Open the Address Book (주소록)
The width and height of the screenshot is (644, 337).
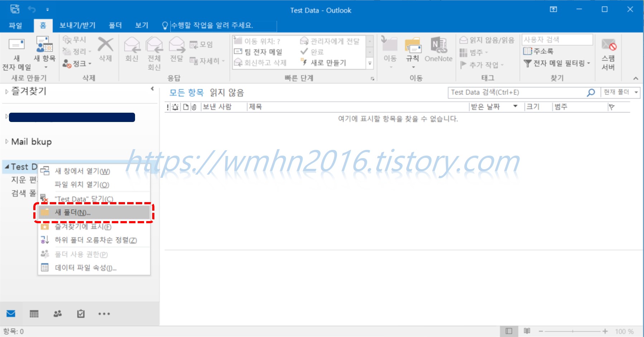[x=538, y=51]
